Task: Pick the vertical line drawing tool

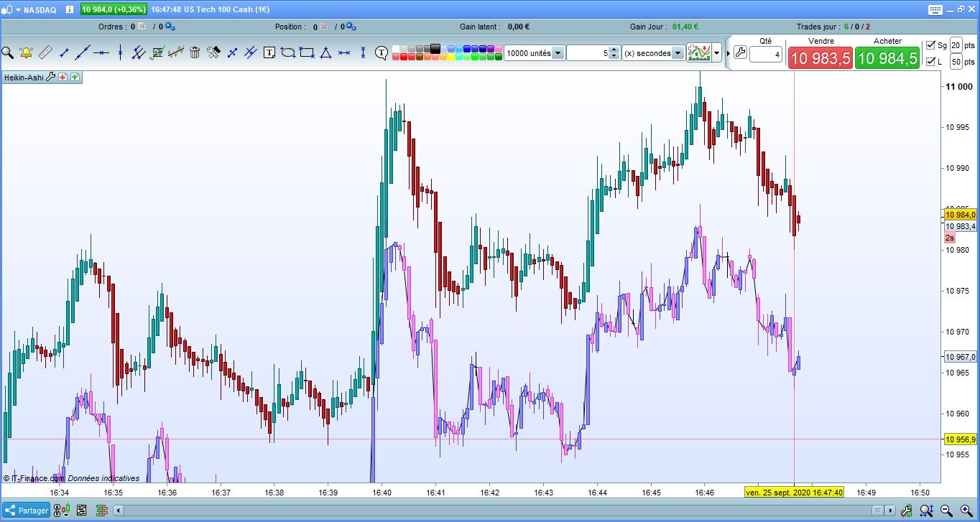Action: pyautogui.click(x=120, y=52)
